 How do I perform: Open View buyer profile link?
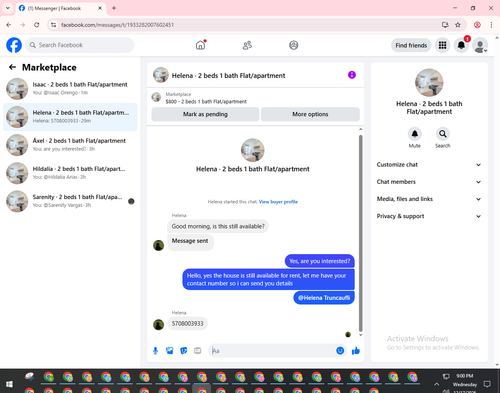278,202
